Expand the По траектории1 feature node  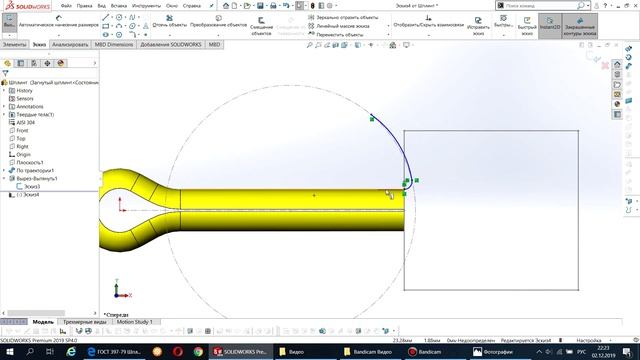tap(4, 171)
